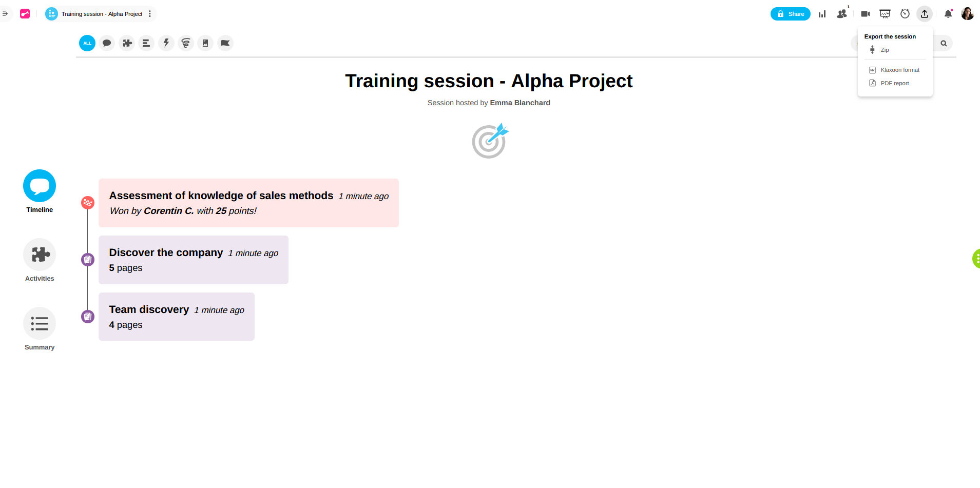The image size is (980, 488).
Task: Open the presentation board icon
Action: point(885,14)
